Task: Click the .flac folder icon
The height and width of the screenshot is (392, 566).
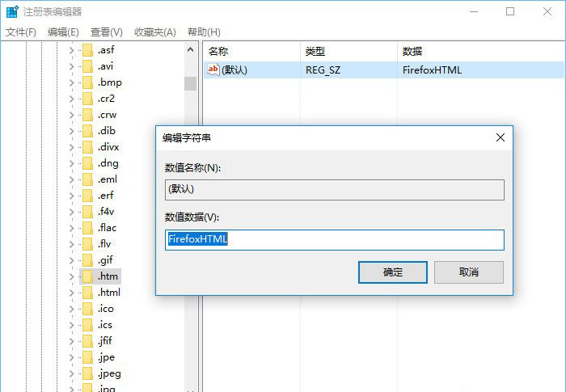Action: (87, 228)
